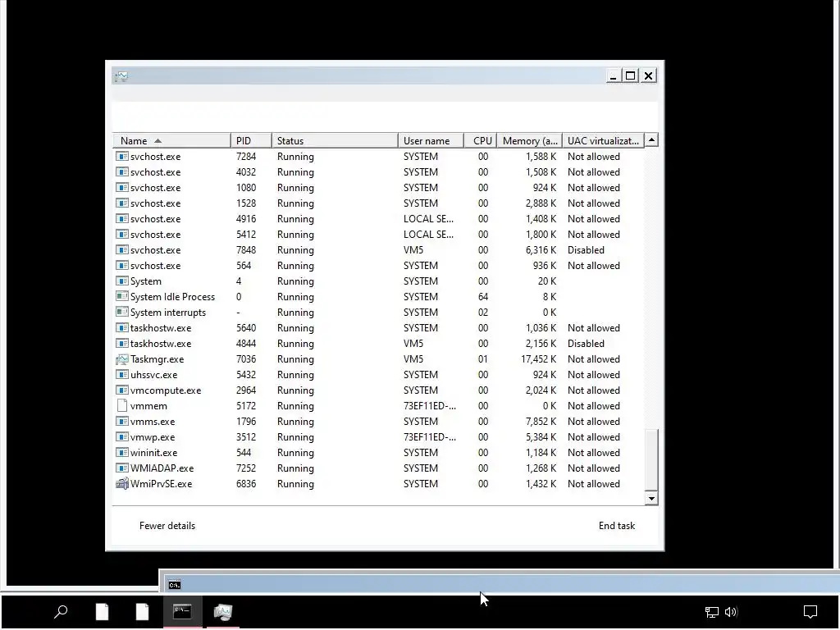
Task: Click the vmcompute.exe process icon
Action: click(122, 390)
